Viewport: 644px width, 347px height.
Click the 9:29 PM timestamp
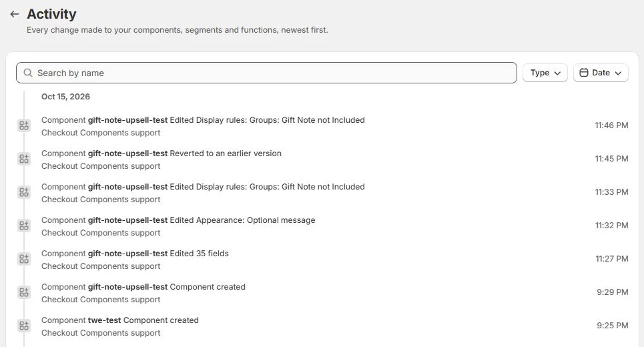point(613,292)
